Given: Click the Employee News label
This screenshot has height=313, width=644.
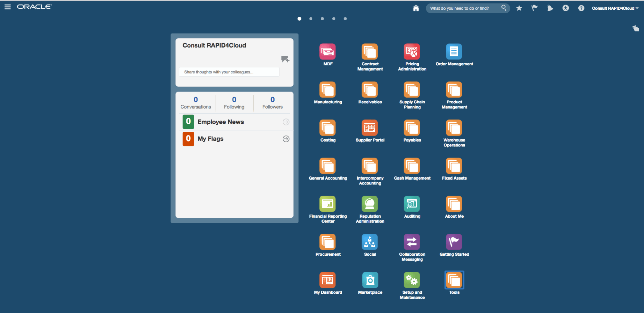Looking at the screenshot, I should pos(221,122).
